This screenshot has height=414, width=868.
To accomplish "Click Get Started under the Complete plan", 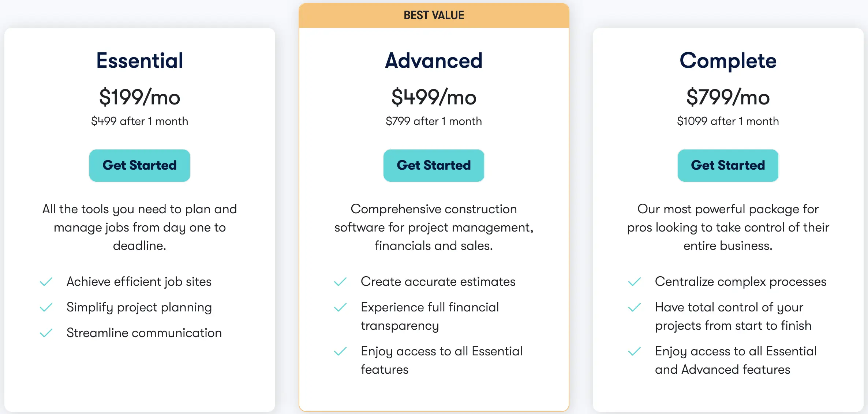I will [727, 165].
